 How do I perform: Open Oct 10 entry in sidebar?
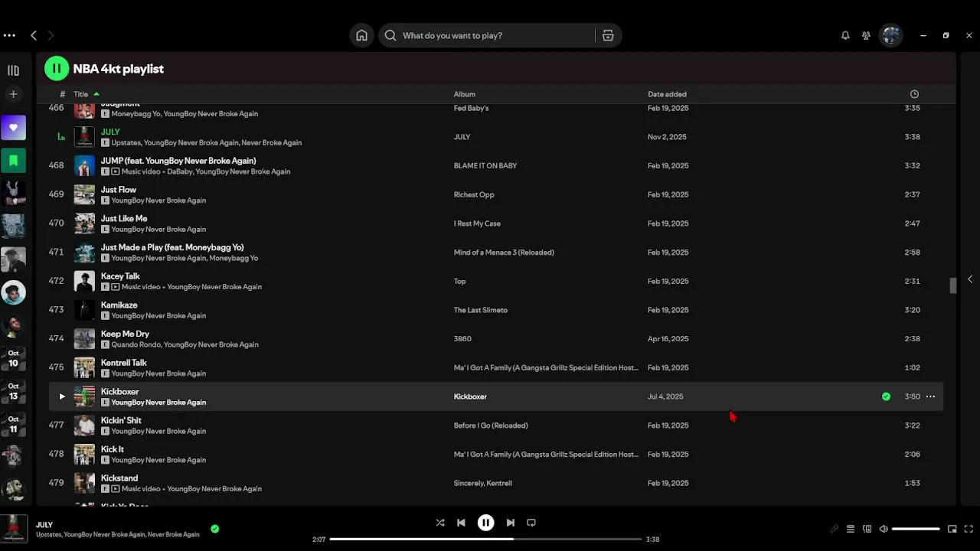13,359
